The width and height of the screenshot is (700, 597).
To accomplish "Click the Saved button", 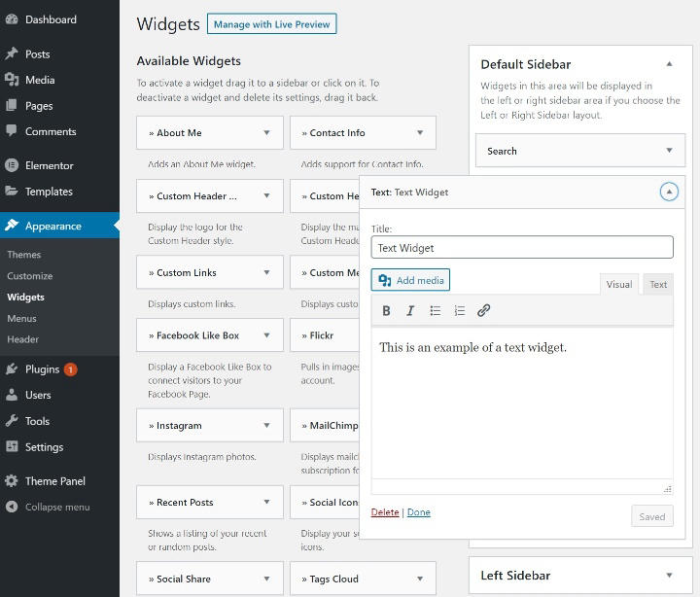I will 651,516.
